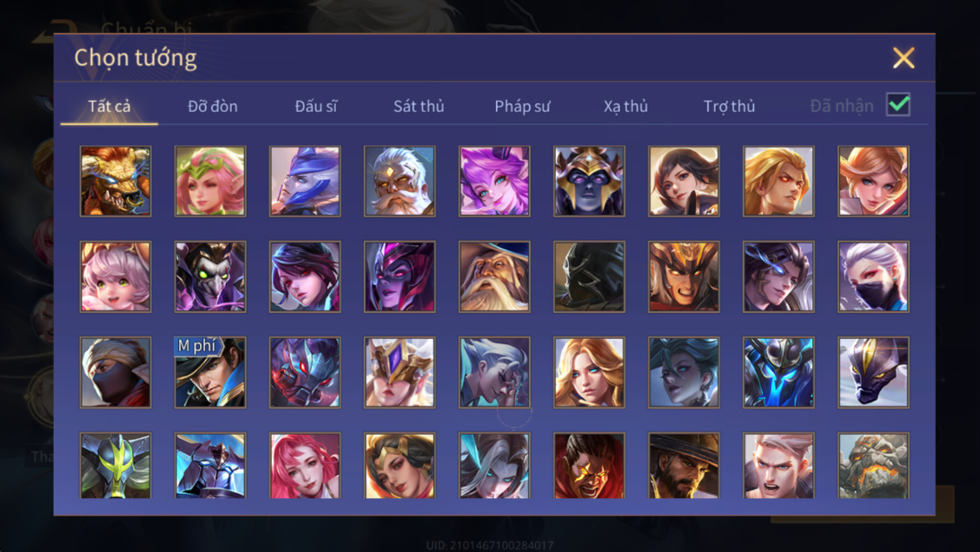The height and width of the screenshot is (552, 980).
Task: Select the hero labeled 'M phí'
Action: coord(210,373)
